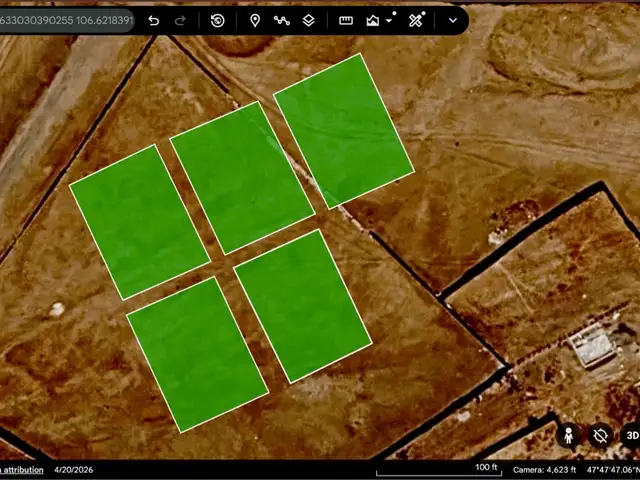Click the Redo arrow in the toolbar
Image resolution: width=640 pixels, height=480 pixels.
click(x=180, y=20)
